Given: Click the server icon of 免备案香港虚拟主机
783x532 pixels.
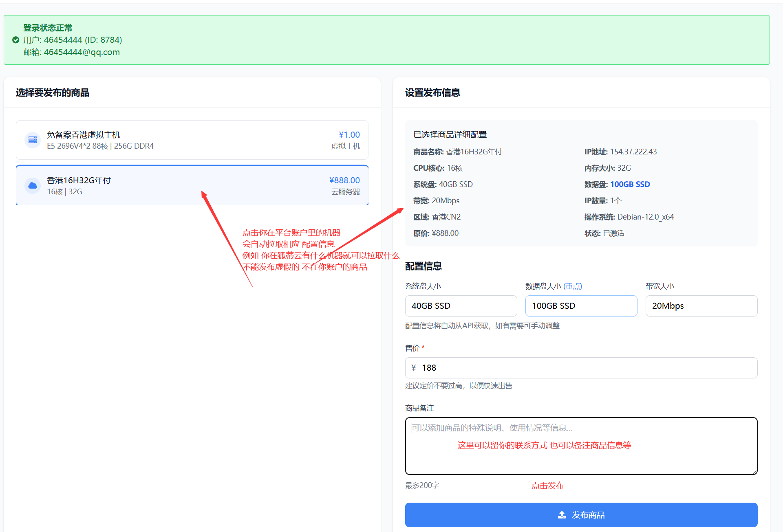Looking at the screenshot, I should tap(33, 140).
